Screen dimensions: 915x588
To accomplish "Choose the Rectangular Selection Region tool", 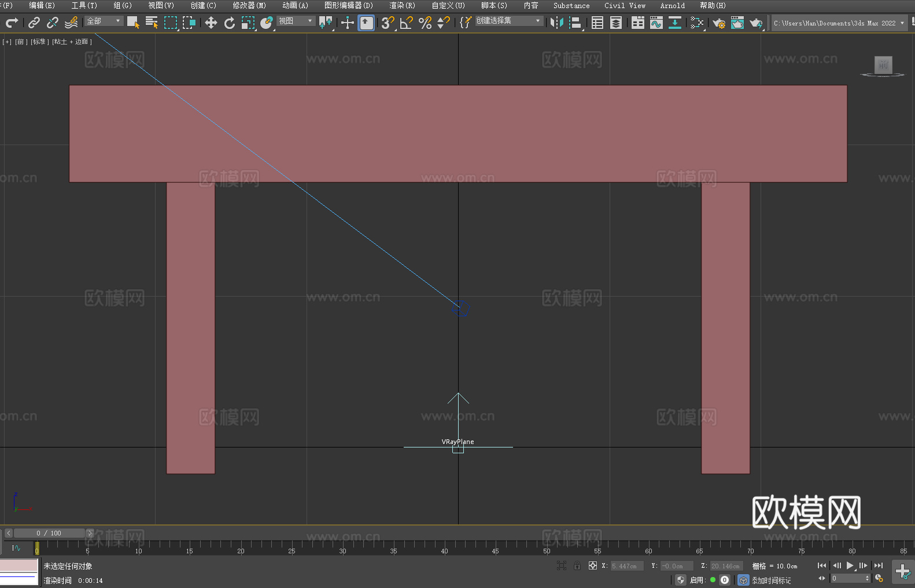I will (x=171, y=23).
